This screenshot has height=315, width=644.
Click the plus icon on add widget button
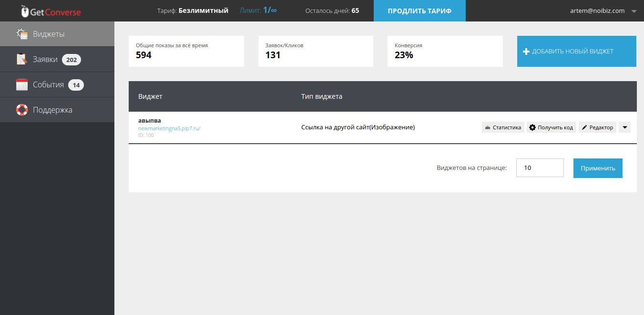click(526, 52)
